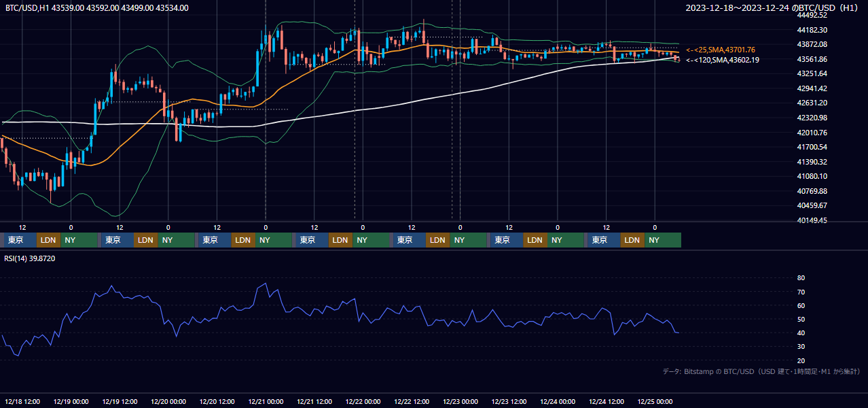Image resolution: width=868 pixels, height=408 pixels.
Task: Select time axis label 12/22 12:00
Action: point(412,402)
